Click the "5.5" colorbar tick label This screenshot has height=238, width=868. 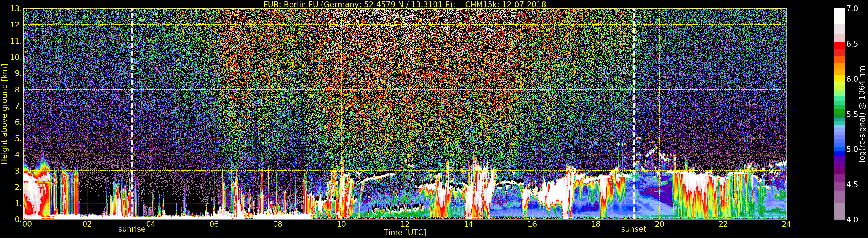click(852, 114)
